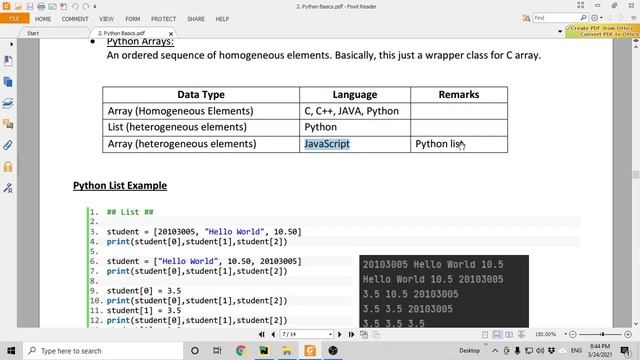Open File Explorer from the taskbar
This screenshot has height=360, width=640.
click(287, 351)
